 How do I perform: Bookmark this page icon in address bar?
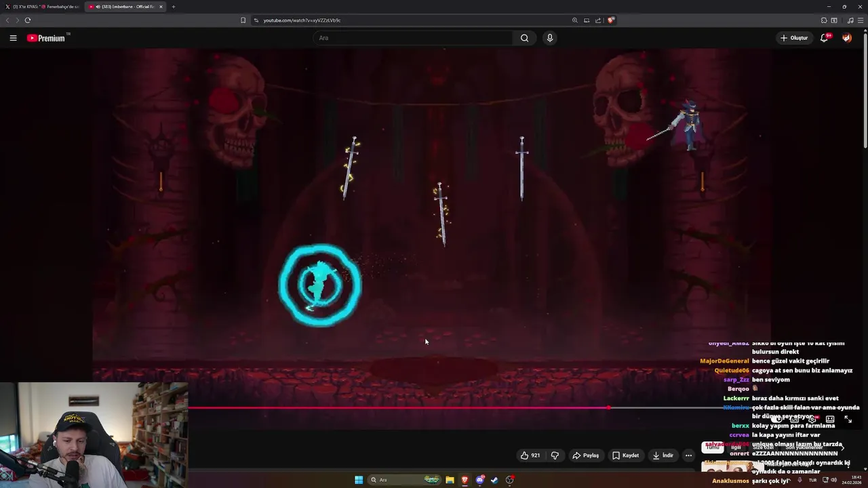click(243, 20)
